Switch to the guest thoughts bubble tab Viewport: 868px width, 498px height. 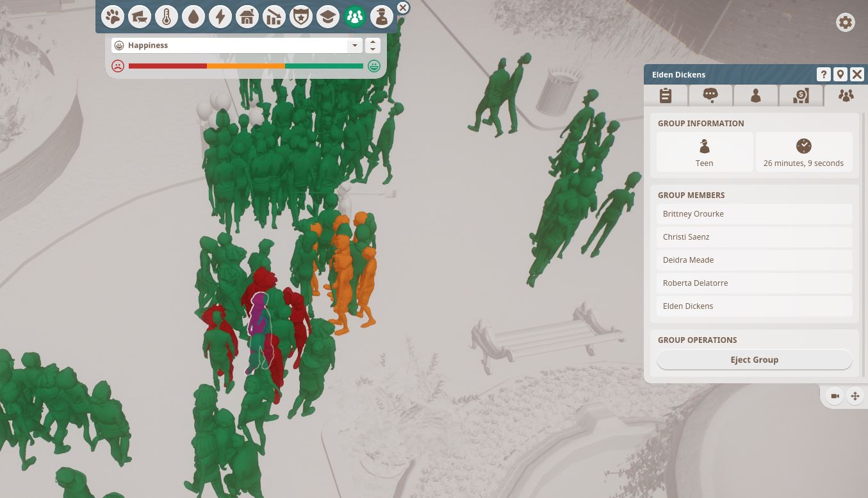(x=710, y=95)
